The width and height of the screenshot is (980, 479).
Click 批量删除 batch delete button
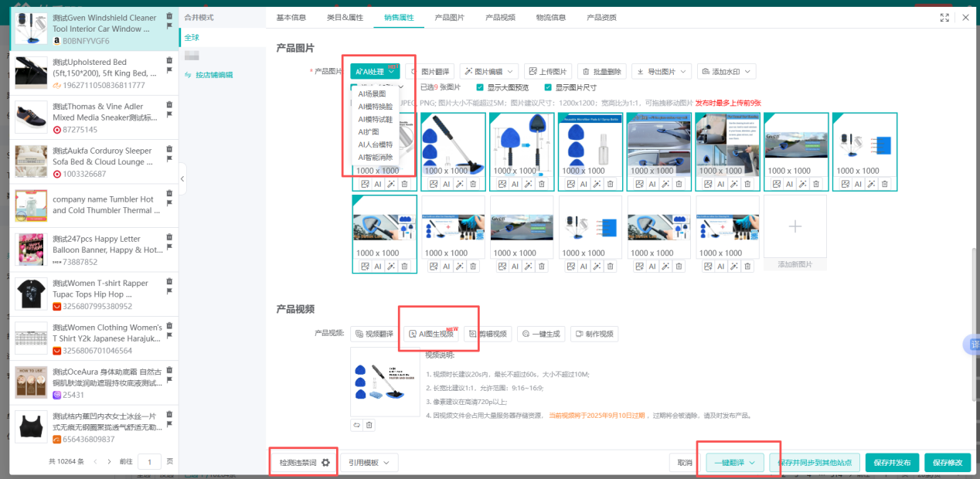[x=601, y=71]
